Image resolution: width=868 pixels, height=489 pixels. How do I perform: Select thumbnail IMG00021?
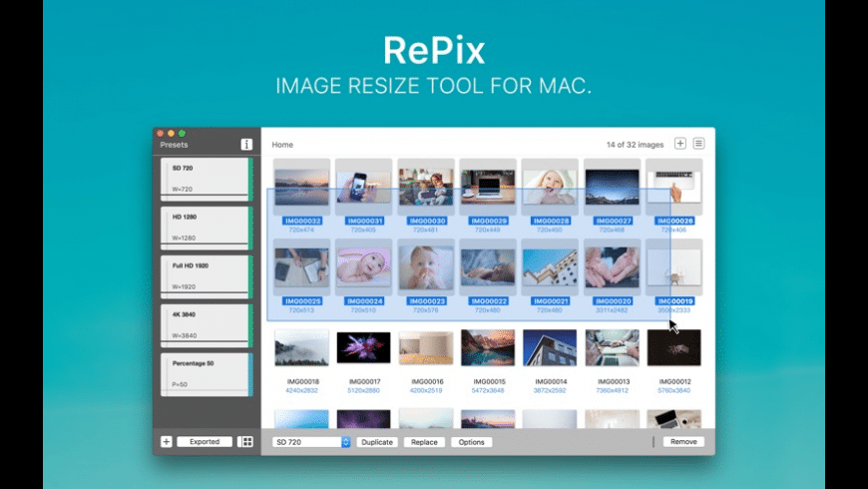click(550, 267)
